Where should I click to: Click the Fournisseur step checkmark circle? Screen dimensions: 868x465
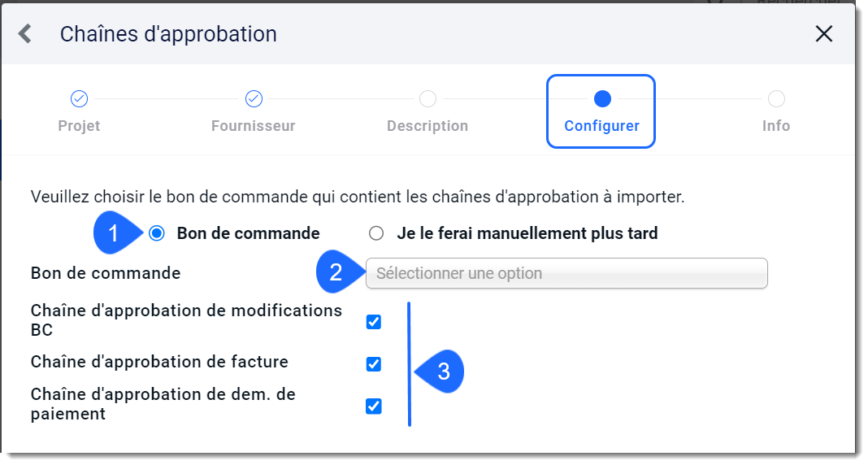[254, 99]
